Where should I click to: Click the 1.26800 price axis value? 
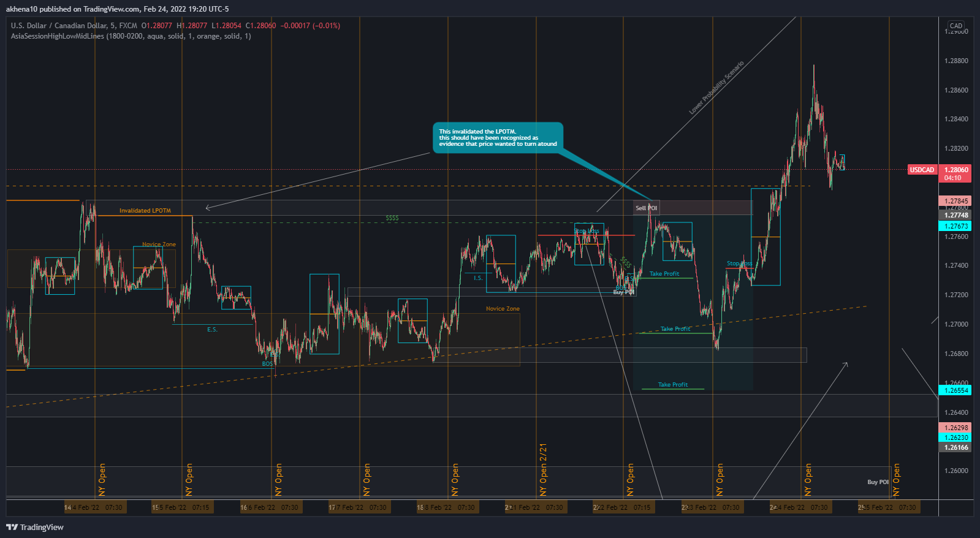(956, 354)
